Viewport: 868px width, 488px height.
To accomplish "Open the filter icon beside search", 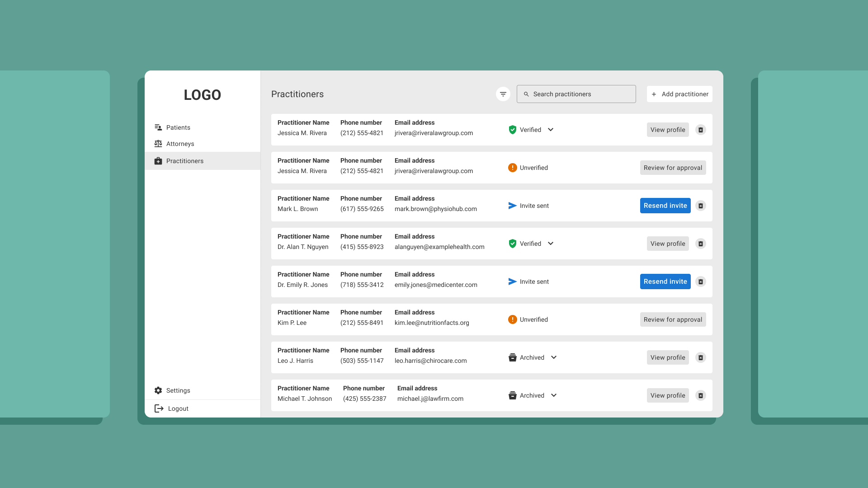I will (x=503, y=94).
